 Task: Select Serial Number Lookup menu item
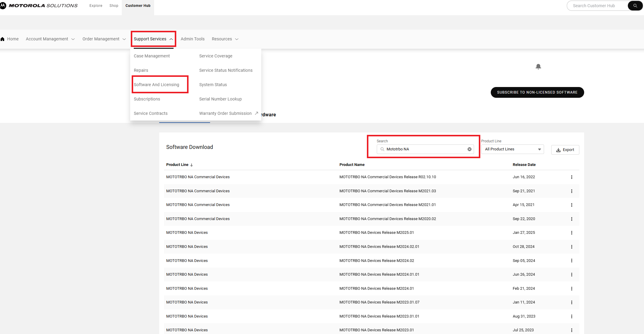click(220, 99)
